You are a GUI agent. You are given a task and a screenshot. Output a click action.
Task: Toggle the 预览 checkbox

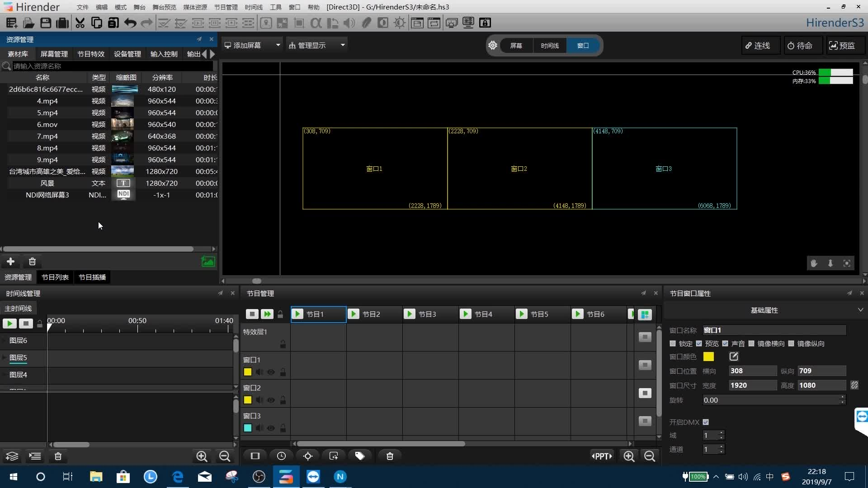click(699, 344)
